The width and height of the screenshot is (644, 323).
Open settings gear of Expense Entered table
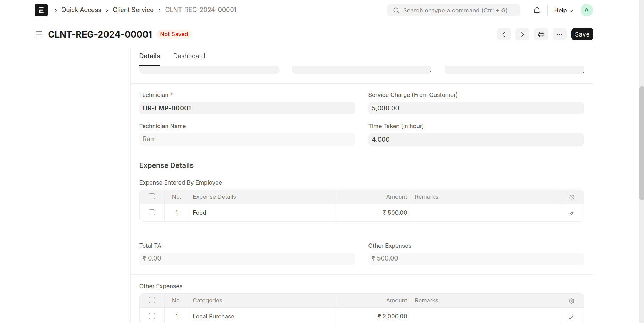coord(571,197)
